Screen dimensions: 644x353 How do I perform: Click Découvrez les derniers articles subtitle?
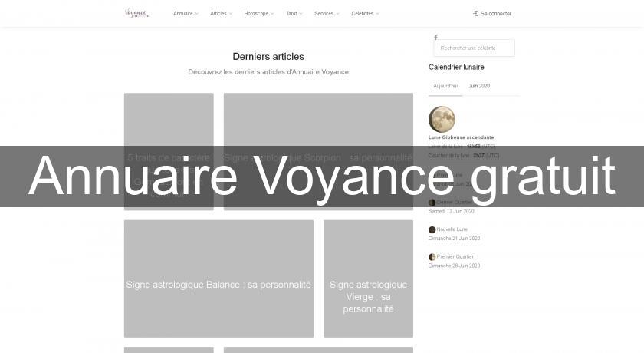click(268, 72)
